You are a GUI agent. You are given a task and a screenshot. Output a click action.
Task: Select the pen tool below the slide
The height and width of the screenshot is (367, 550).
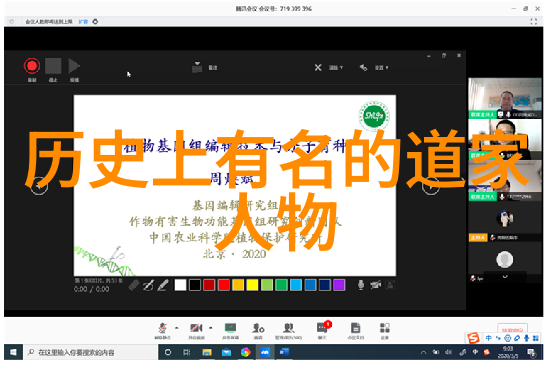(163, 285)
